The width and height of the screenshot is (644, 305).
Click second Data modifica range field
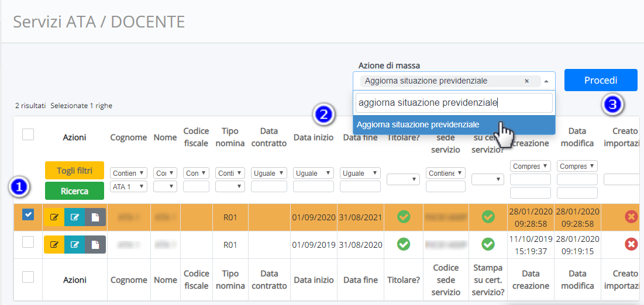point(577,193)
